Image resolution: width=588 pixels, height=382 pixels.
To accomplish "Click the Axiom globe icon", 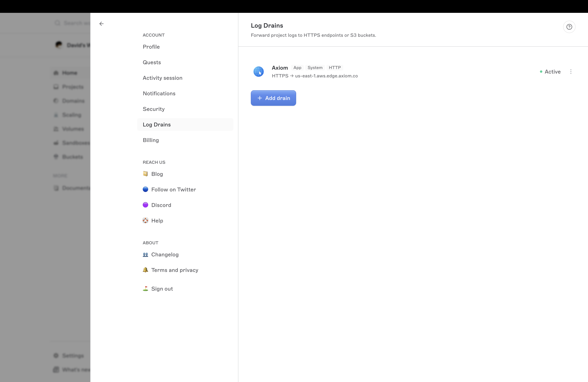I will 258,72.
